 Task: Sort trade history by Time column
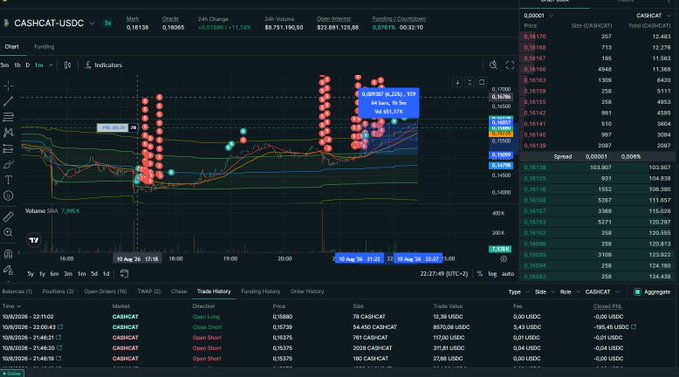coord(11,306)
